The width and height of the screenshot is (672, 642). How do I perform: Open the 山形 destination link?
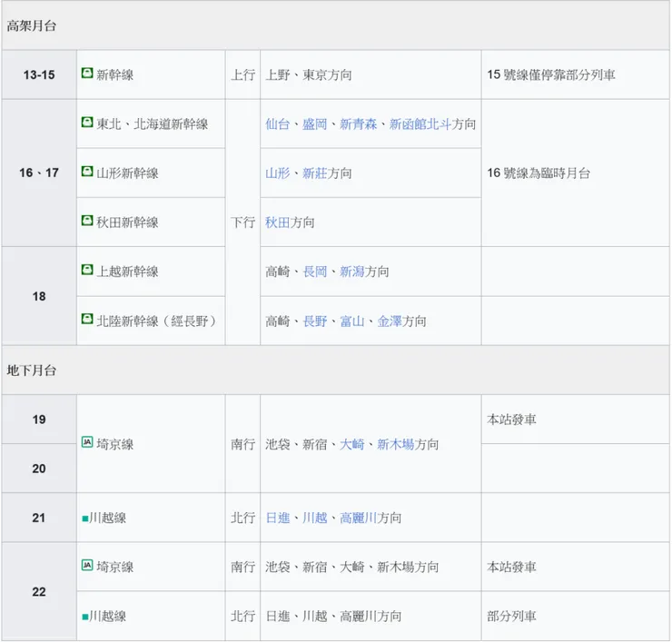(277, 173)
